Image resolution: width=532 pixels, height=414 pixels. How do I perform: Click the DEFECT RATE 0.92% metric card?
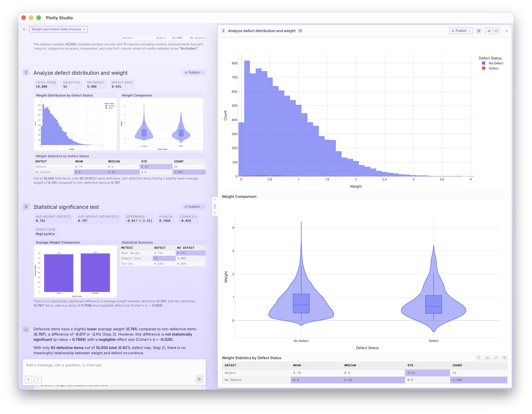122,85
